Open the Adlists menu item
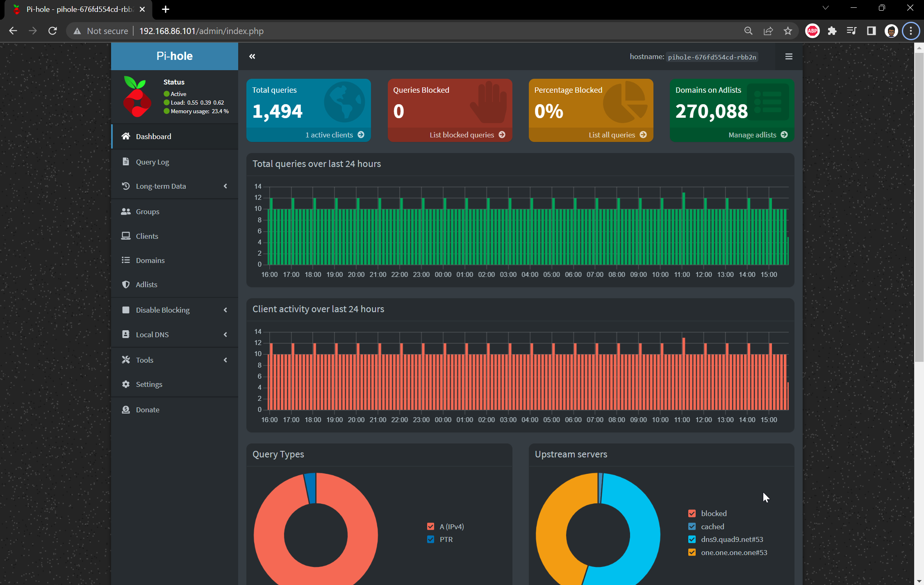Screen dimensions: 924x585 coord(175,284)
